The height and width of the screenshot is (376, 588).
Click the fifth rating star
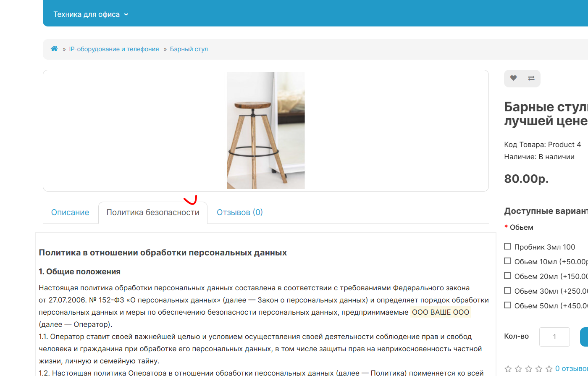point(549,369)
